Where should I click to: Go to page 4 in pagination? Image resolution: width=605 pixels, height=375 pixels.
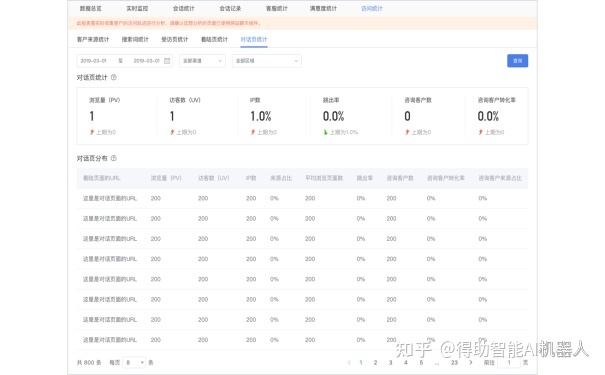[406, 362]
